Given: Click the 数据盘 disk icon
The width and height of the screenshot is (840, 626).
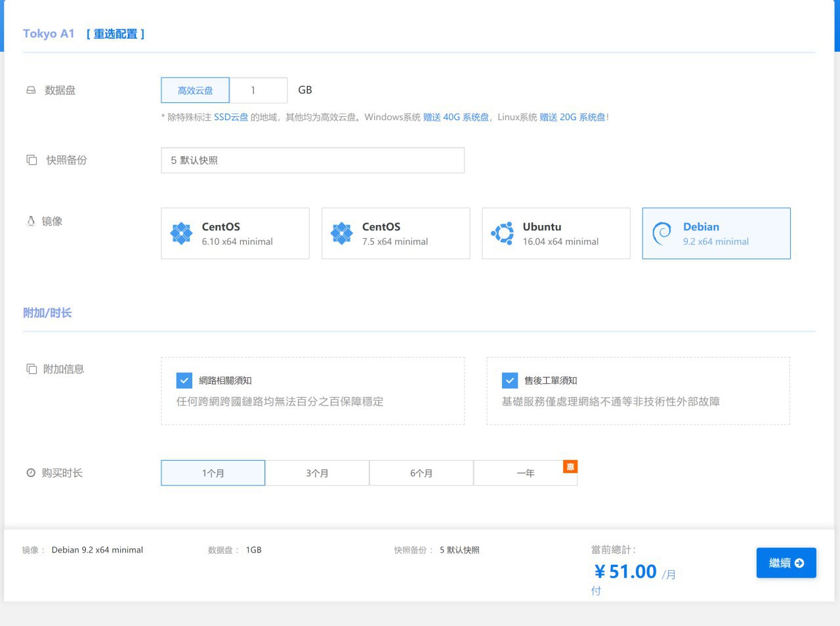Looking at the screenshot, I should 31,91.
